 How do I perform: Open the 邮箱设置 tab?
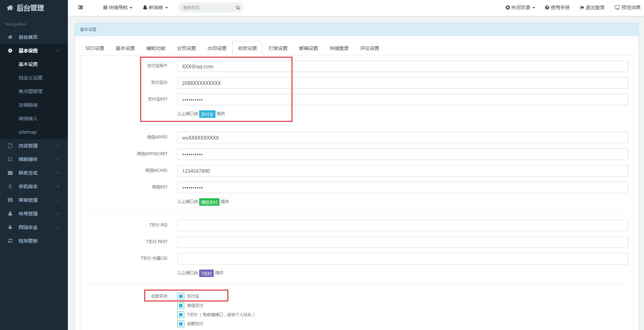(x=308, y=48)
